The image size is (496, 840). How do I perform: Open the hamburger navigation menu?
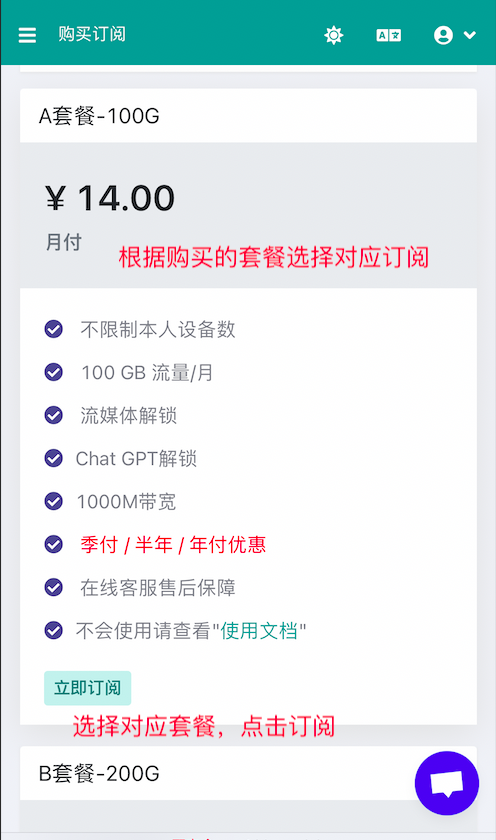[x=27, y=35]
